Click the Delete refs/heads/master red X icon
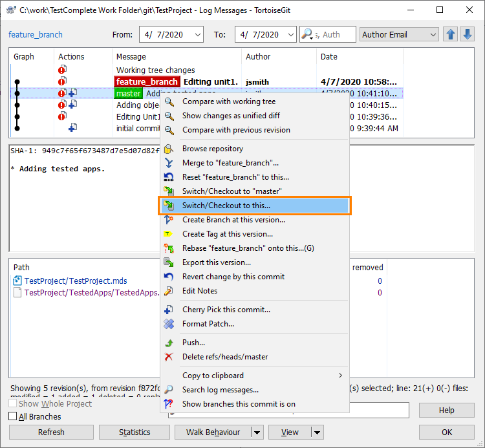The image size is (485, 448). [169, 357]
